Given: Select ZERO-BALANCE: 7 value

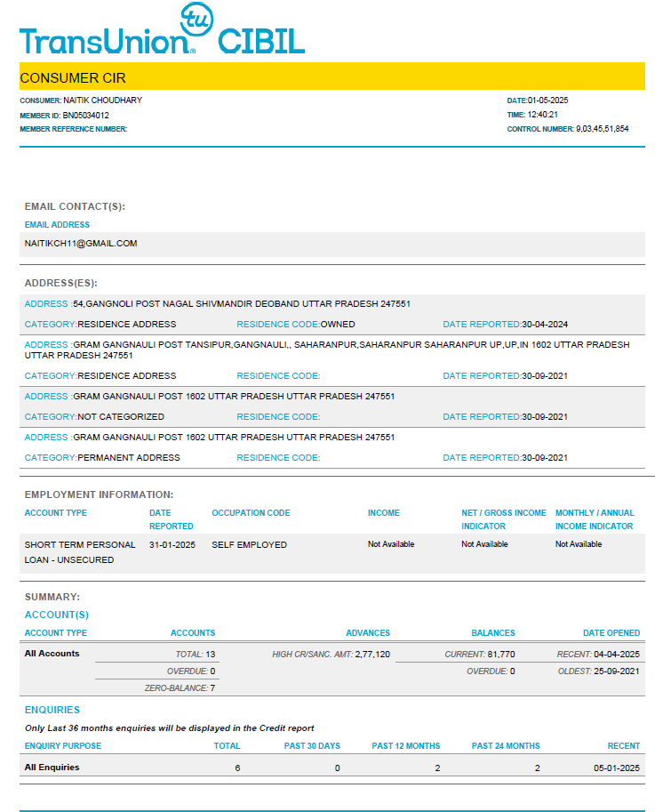Looking at the screenshot, I should tap(180, 687).
